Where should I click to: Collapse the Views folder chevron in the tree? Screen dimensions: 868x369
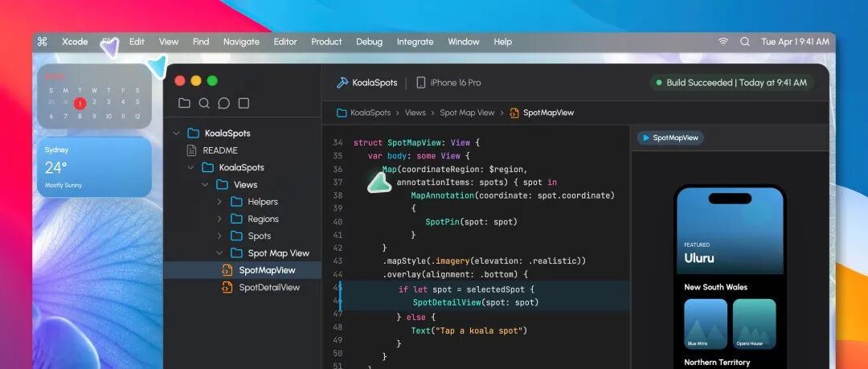coord(206,185)
